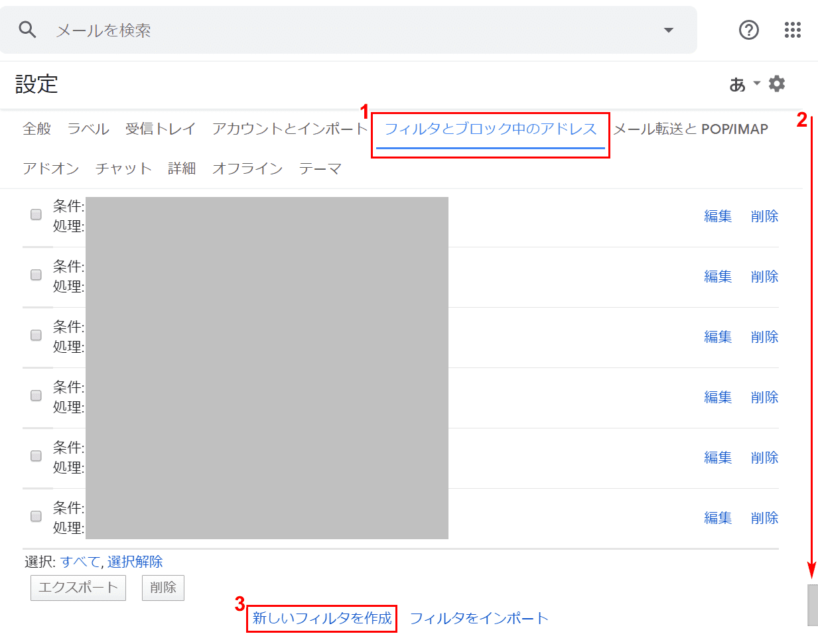
Task: Click 削除 for the fourth filter
Action: [x=765, y=397]
